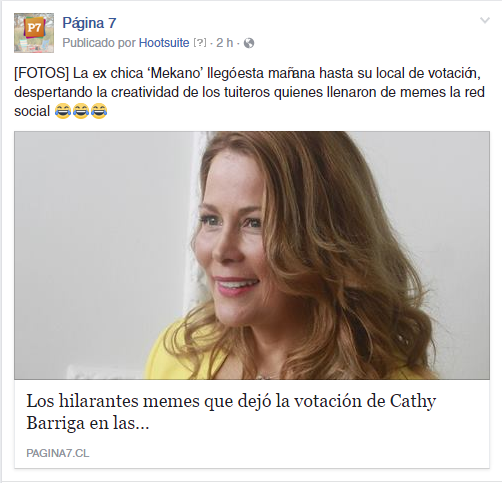Open the 'Los hilarantes memes' headline
The width and height of the screenshot is (502, 483).
231,412
